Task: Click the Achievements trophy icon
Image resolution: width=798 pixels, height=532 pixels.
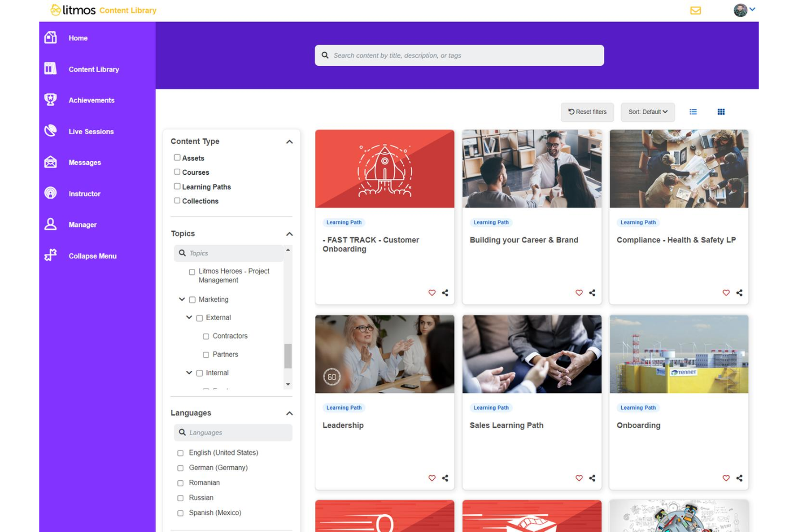Action: (x=51, y=100)
